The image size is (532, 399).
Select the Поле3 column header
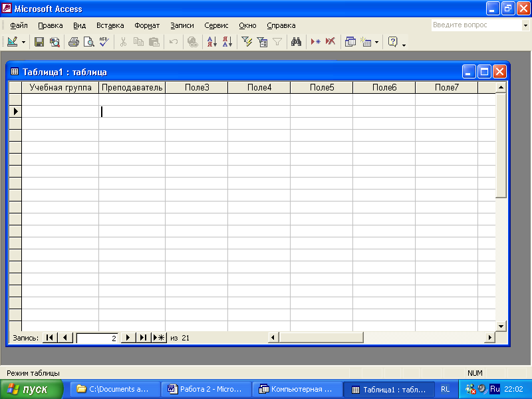coord(197,88)
